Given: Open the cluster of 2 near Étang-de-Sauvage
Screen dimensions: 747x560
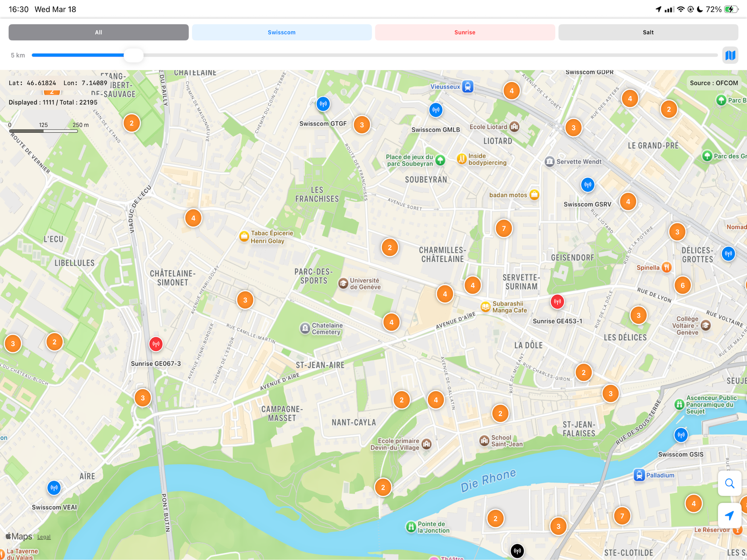Looking at the screenshot, I should point(132,123).
